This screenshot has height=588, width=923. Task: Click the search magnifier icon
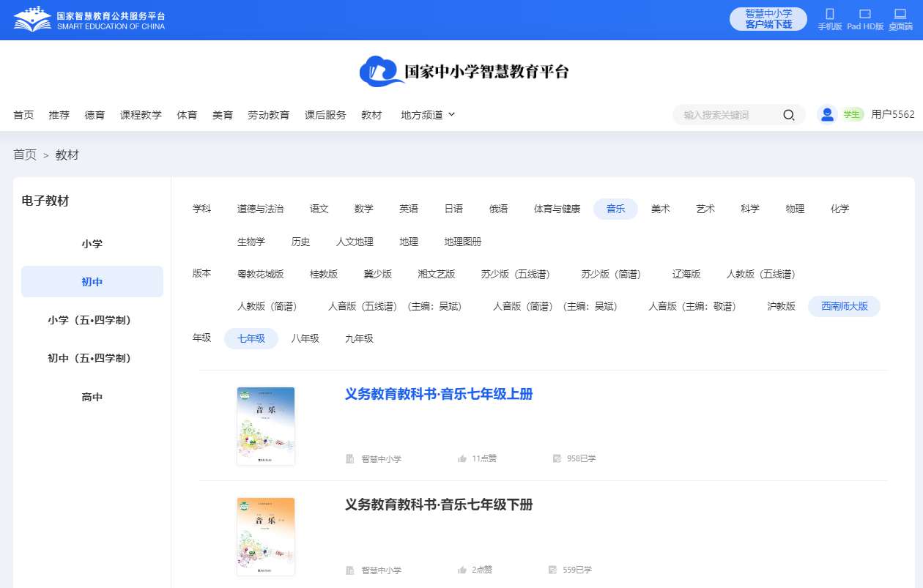pos(789,115)
